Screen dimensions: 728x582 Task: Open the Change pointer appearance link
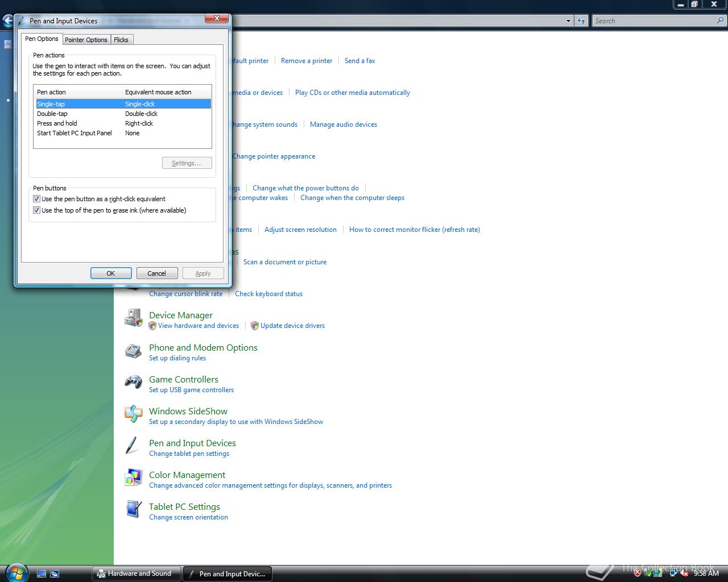(274, 156)
